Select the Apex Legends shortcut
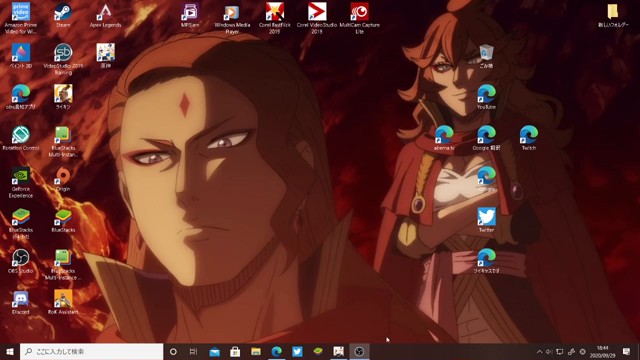This screenshot has height=360, width=640. click(x=105, y=16)
